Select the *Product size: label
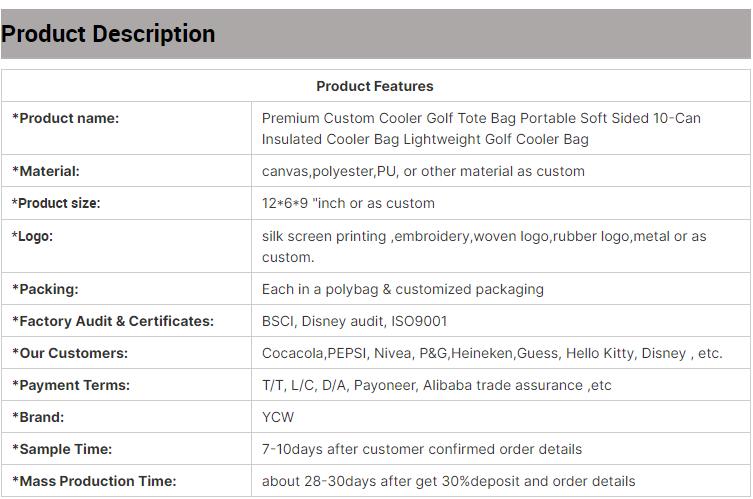The width and height of the screenshot is (753, 499). click(x=56, y=203)
